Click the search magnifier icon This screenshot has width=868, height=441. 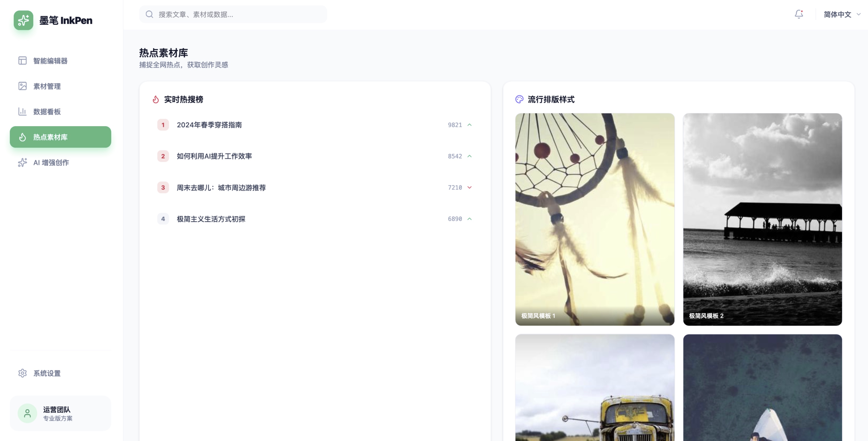coord(149,14)
